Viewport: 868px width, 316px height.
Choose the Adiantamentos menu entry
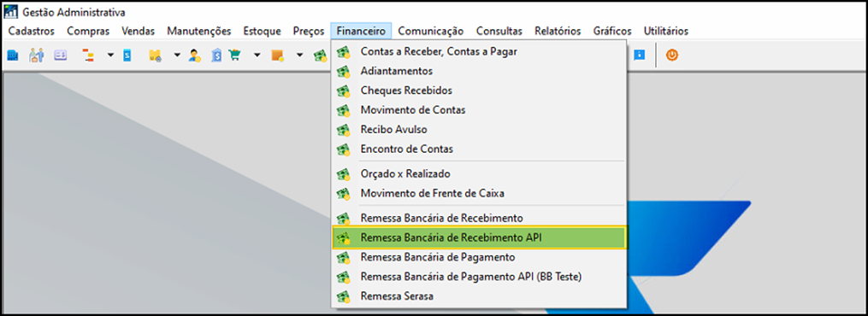(x=479, y=71)
